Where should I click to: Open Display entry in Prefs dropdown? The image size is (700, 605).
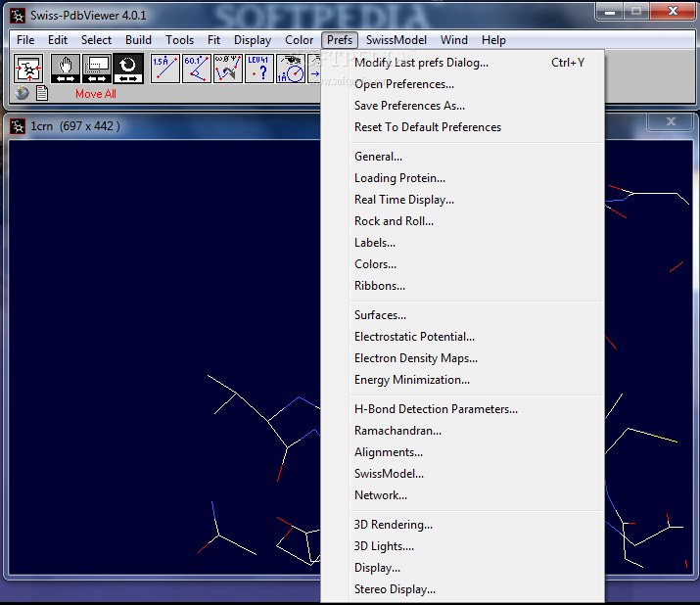(x=462, y=568)
